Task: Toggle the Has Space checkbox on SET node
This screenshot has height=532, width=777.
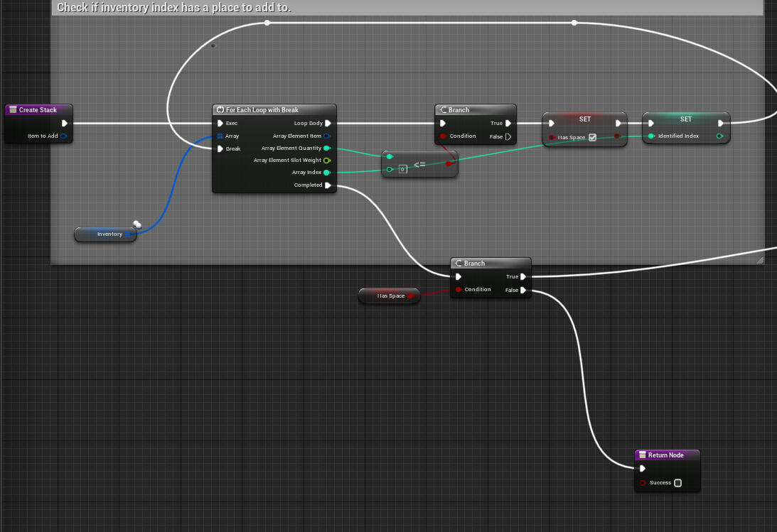Action: [592, 137]
